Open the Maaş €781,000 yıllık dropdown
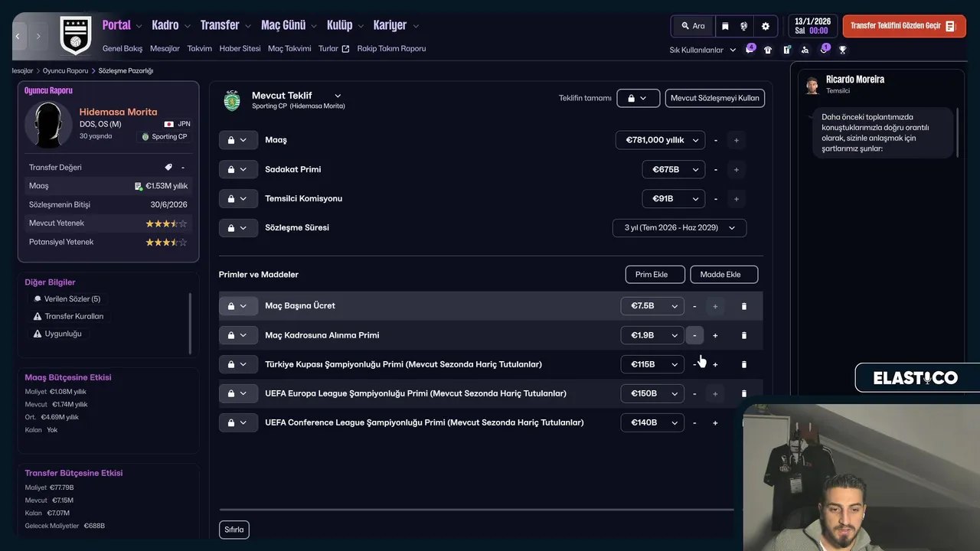980x551 pixels. coord(660,140)
